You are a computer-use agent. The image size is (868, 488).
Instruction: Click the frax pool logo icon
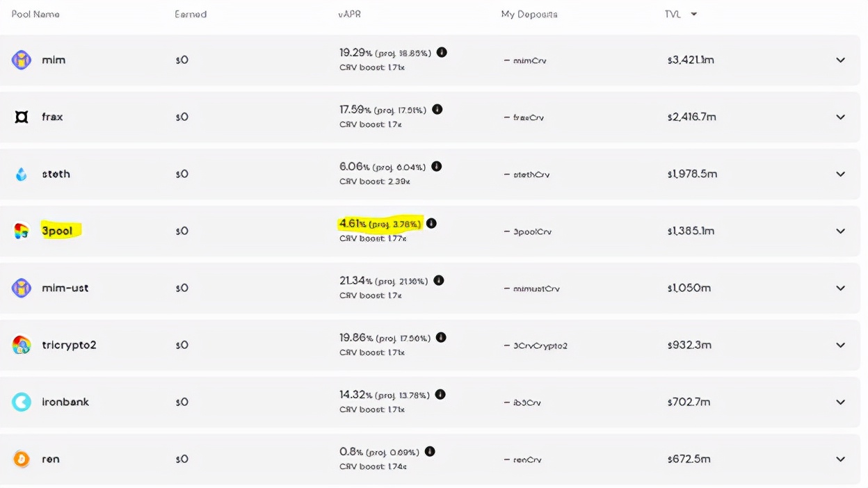[22, 117]
